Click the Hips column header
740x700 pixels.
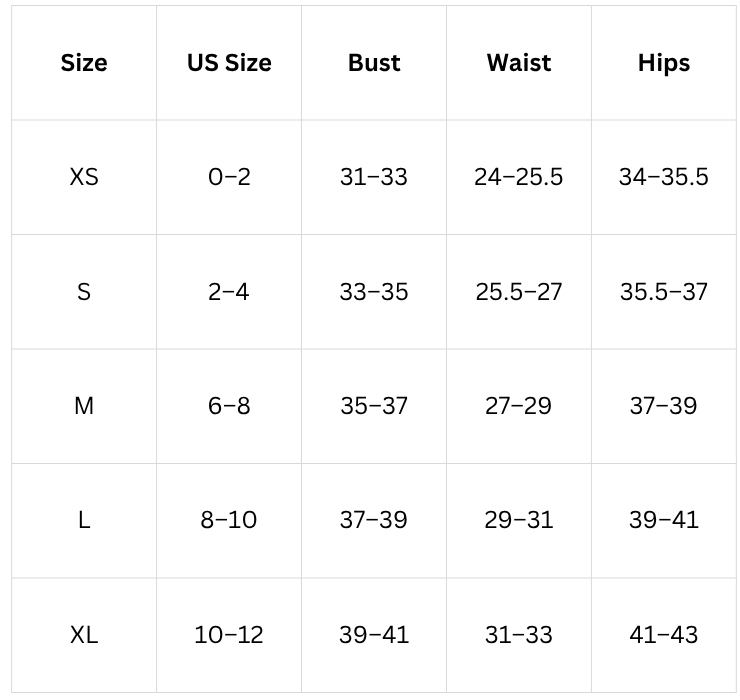[664, 63]
